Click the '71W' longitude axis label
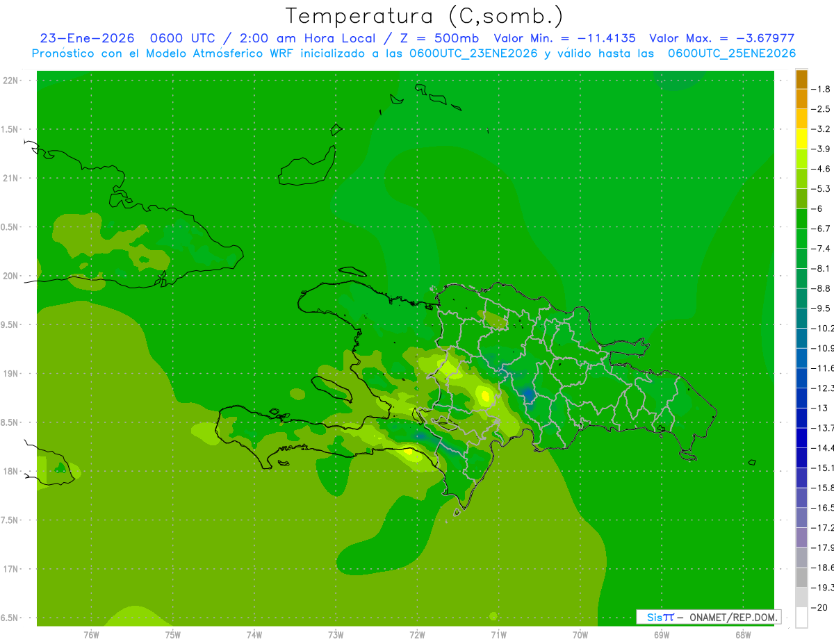The image size is (834, 644). (x=498, y=635)
